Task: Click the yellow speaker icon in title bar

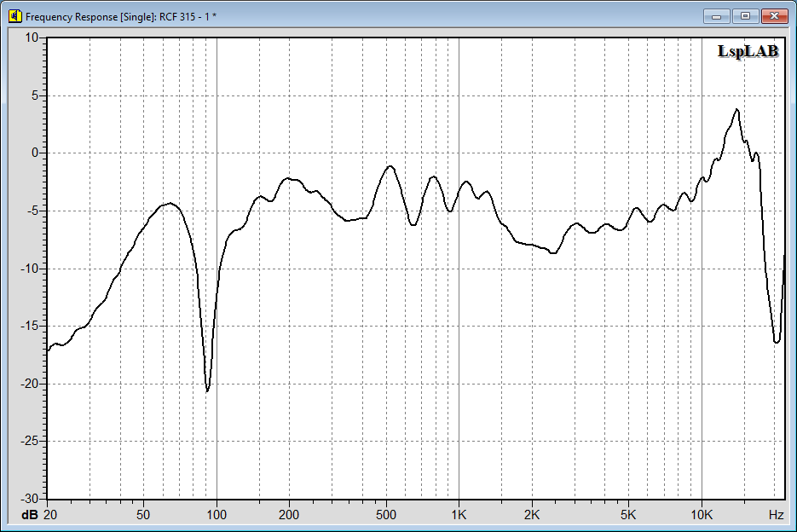Action: point(15,16)
